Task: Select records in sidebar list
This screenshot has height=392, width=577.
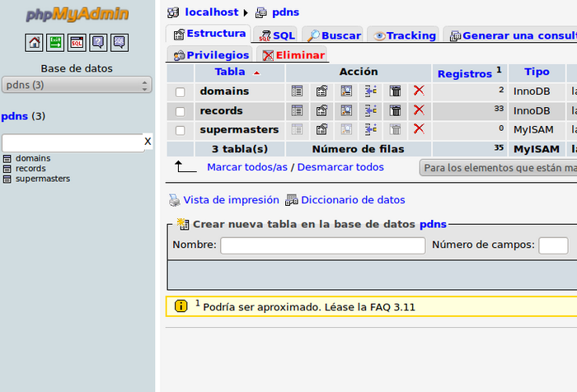Action: (x=30, y=169)
